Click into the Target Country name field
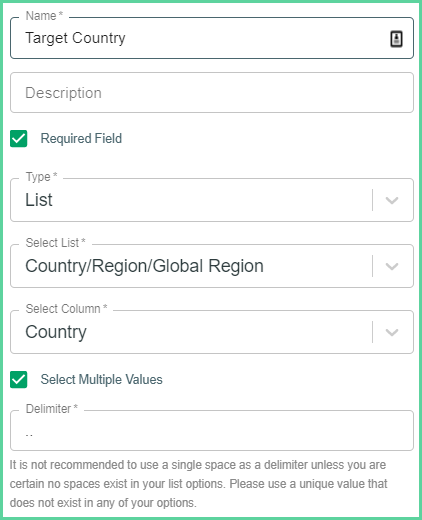 (x=212, y=38)
